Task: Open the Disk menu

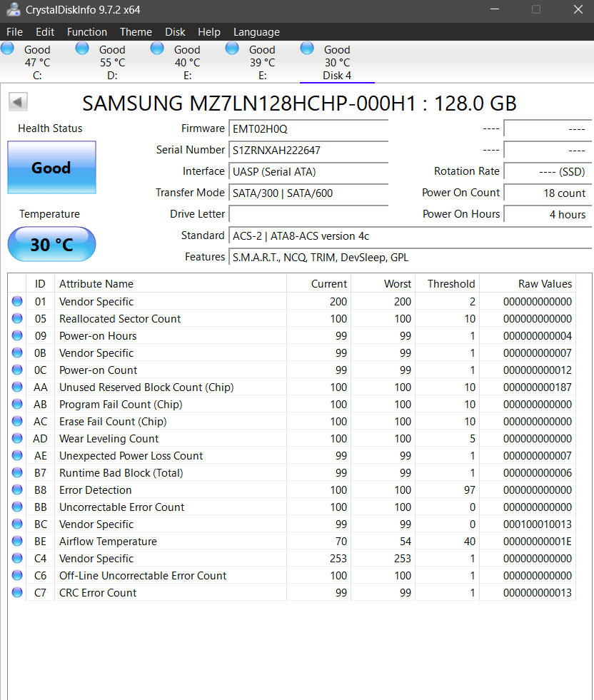Action: (175, 32)
